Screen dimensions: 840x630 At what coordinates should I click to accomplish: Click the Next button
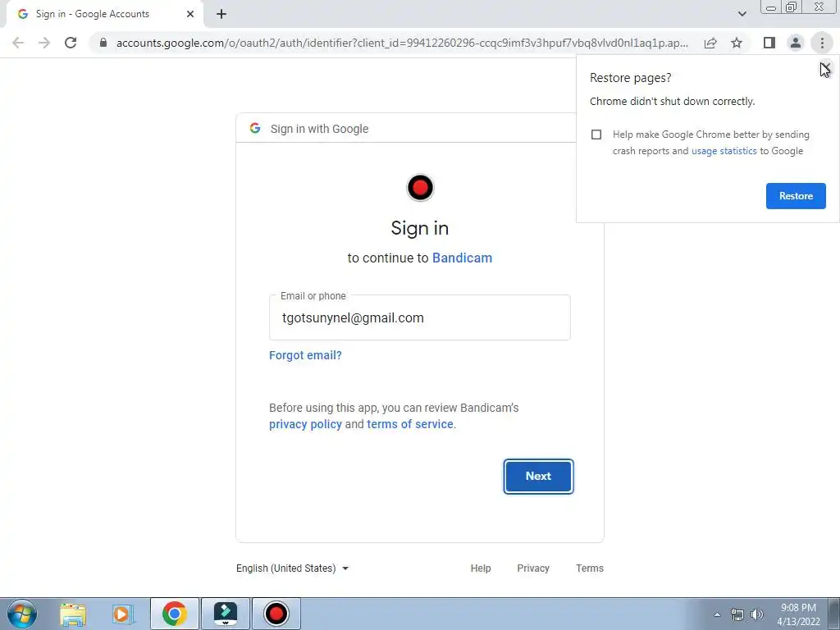coord(538,477)
